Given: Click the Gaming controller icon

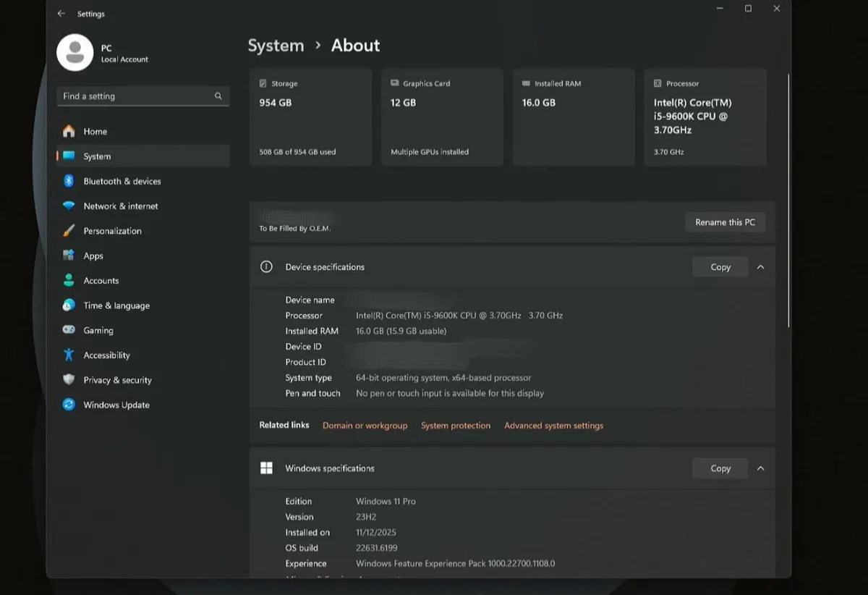Looking at the screenshot, I should pos(69,330).
